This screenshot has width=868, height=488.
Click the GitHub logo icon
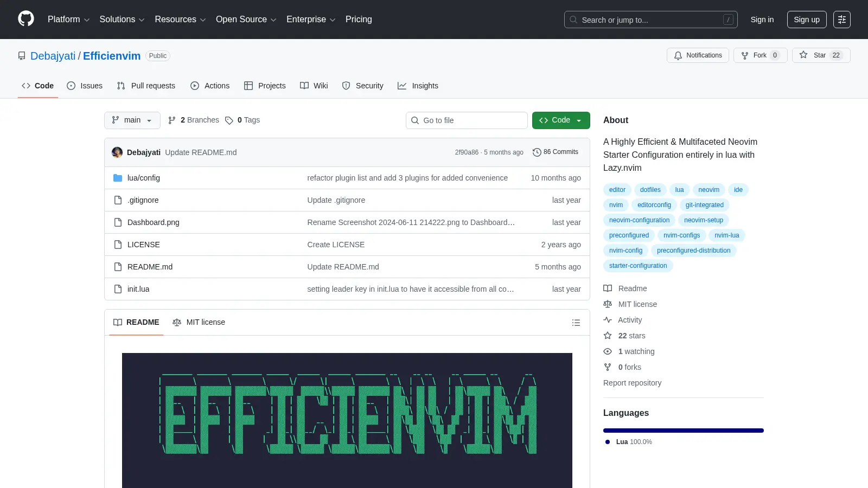pos(26,19)
